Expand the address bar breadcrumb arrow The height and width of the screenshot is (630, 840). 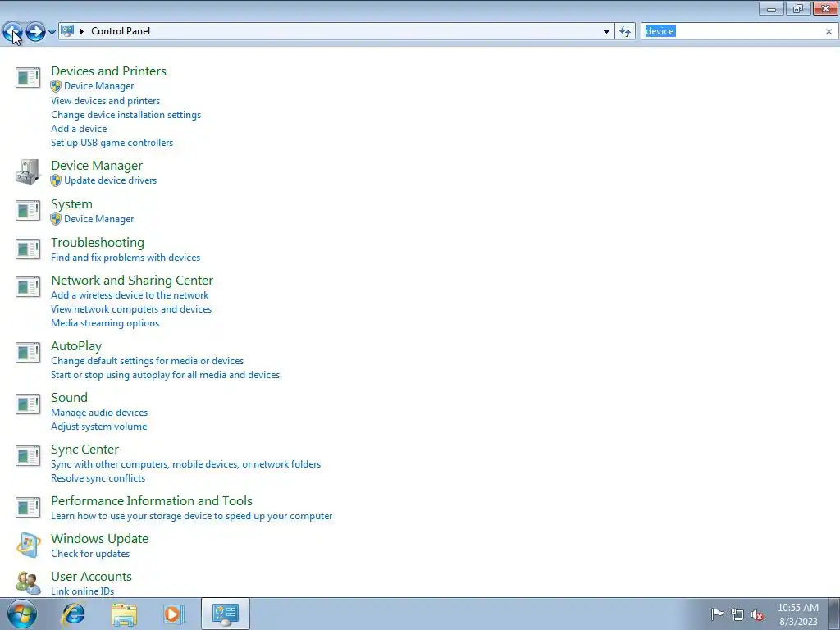pyautogui.click(x=82, y=31)
